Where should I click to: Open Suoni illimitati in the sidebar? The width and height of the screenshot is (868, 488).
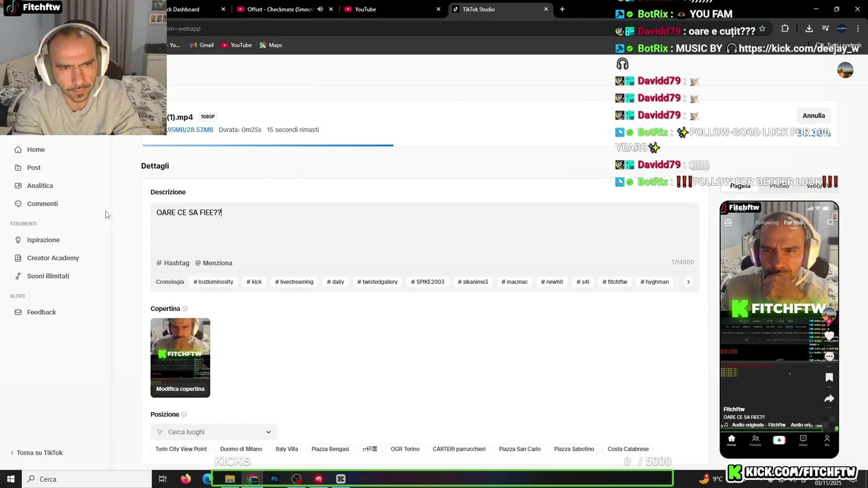tap(48, 277)
